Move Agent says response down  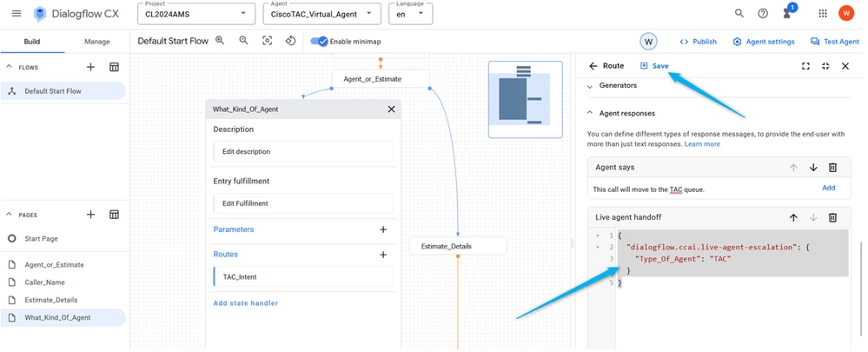coord(813,167)
